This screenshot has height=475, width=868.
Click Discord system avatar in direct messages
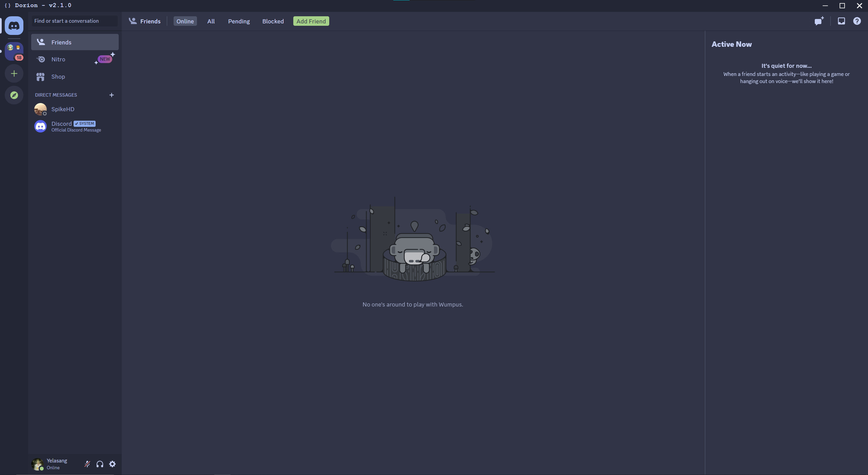pos(40,126)
